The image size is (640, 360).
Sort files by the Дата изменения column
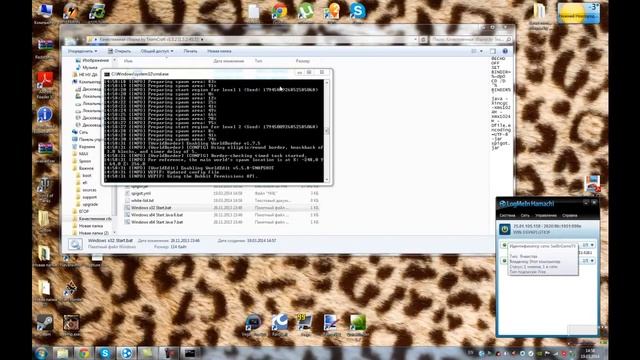coord(229,61)
